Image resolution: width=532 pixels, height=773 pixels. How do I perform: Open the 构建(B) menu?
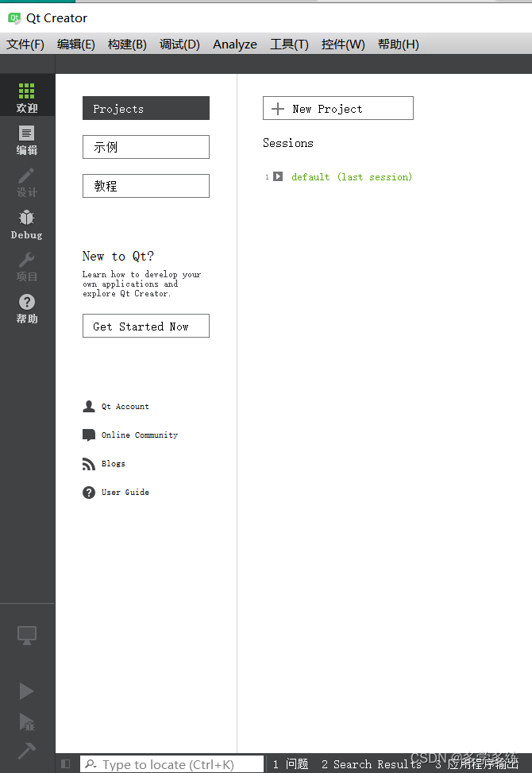tap(127, 44)
